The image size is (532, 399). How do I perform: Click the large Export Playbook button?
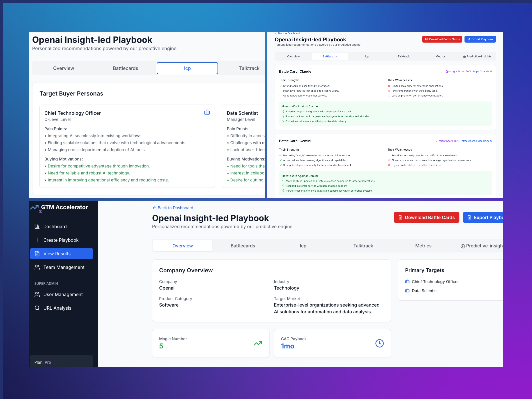click(x=483, y=217)
